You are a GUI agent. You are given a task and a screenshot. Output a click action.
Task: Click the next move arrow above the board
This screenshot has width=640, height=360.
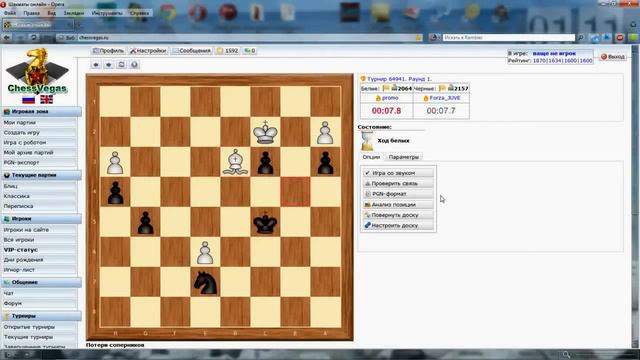[x=109, y=64]
